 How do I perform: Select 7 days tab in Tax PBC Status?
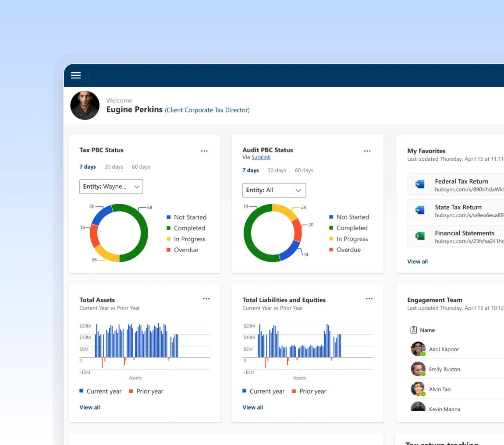pos(87,167)
